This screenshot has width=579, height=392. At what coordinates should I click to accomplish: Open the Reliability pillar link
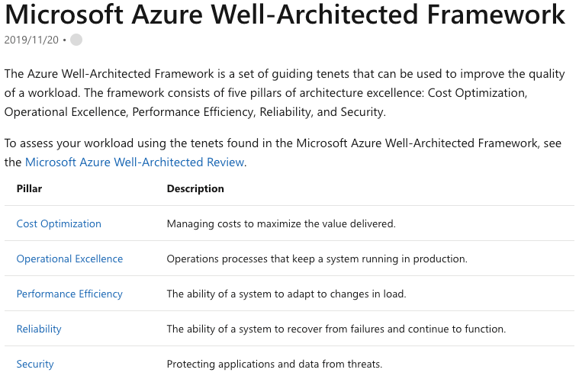(39, 329)
